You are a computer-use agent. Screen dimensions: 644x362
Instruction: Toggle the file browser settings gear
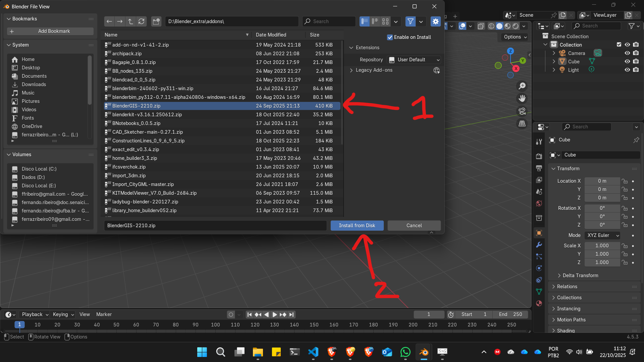click(435, 21)
